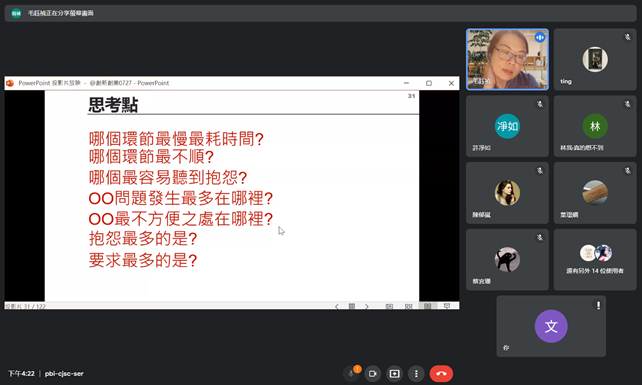Image resolution: width=642 pixels, height=385 pixels.
Task: Click the teal 淨如 avatar circle
Action: [507, 126]
